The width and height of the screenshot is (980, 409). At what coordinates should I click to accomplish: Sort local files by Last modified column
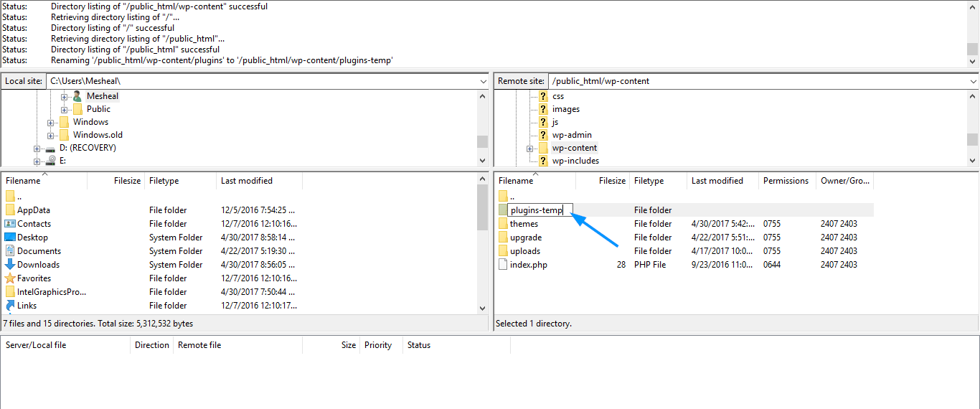(246, 181)
